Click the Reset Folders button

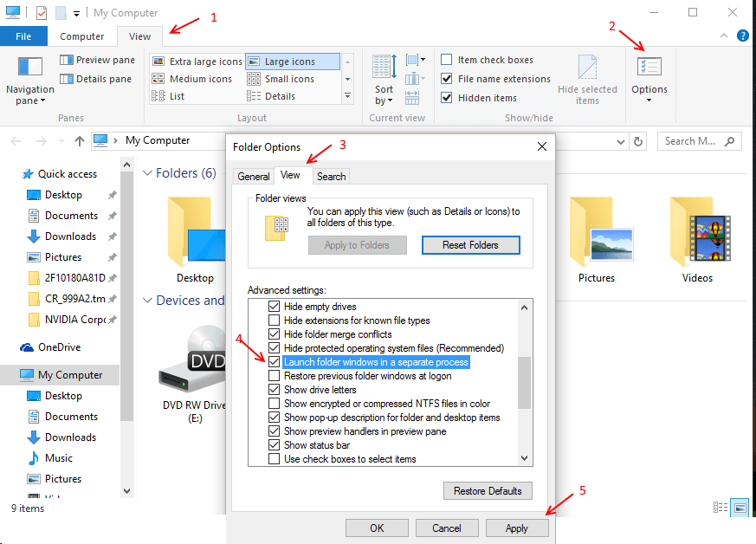pyautogui.click(x=470, y=245)
